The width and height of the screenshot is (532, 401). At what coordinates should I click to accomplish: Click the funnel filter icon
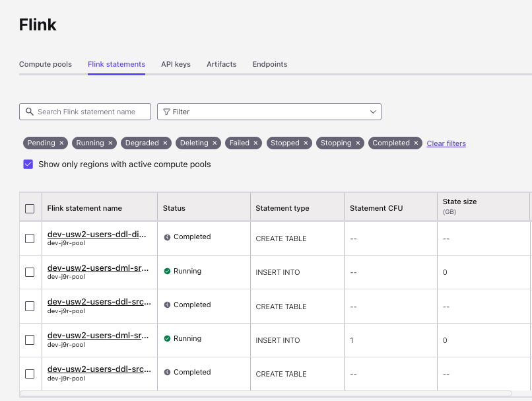[166, 112]
